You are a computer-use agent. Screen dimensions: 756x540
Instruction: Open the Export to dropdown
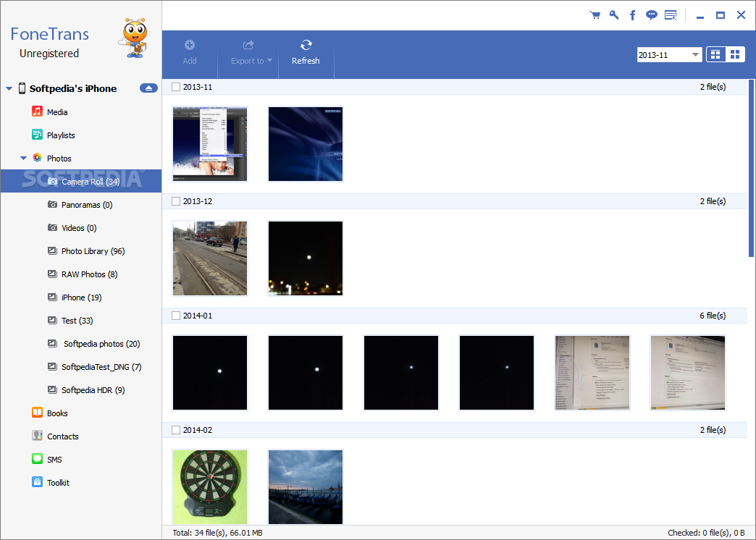(251, 53)
